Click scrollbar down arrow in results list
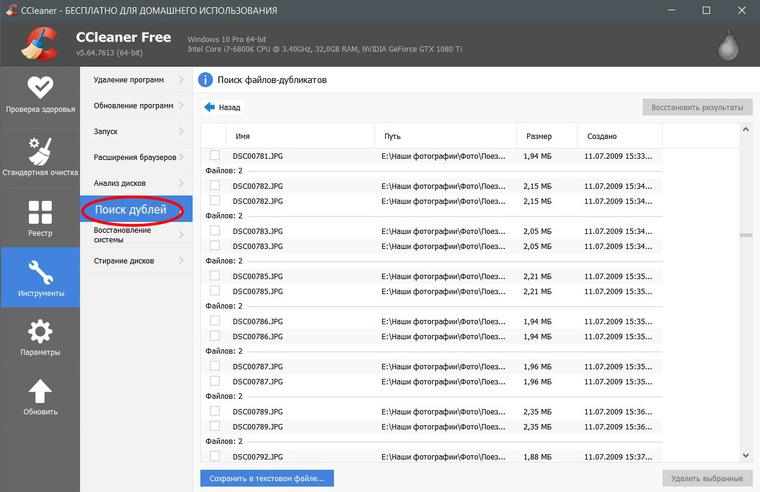The width and height of the screenshot is (760, 492). point(745,455)
